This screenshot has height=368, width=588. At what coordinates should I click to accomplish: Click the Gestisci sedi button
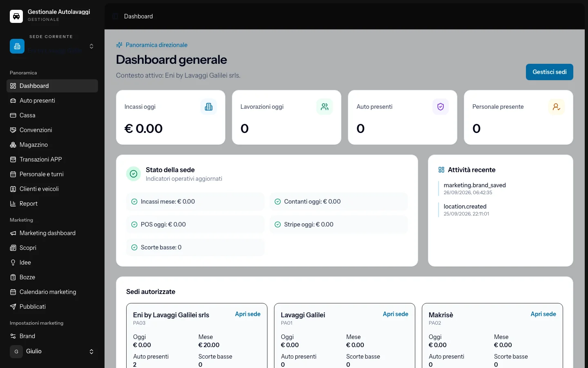click(x=550, y=72)
